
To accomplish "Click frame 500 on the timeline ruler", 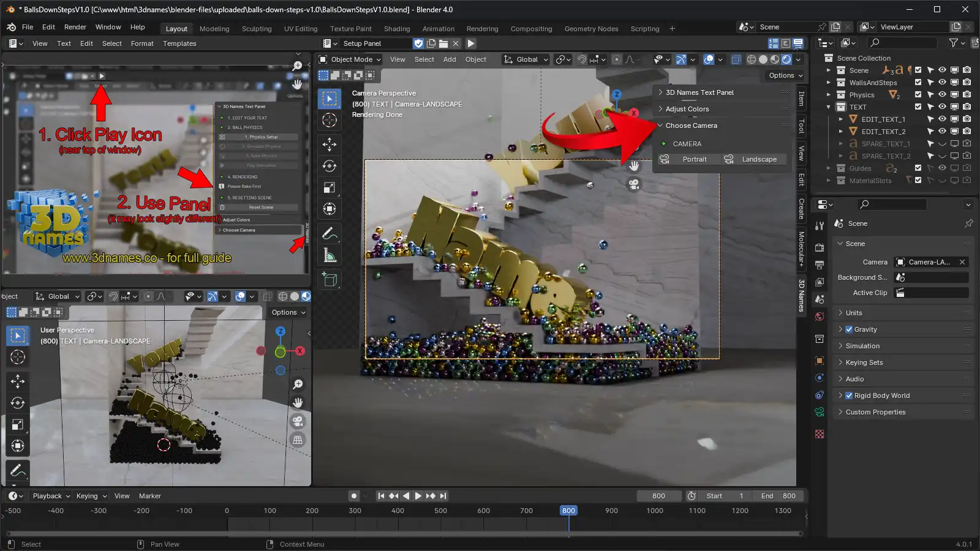I will pos(441,511).
